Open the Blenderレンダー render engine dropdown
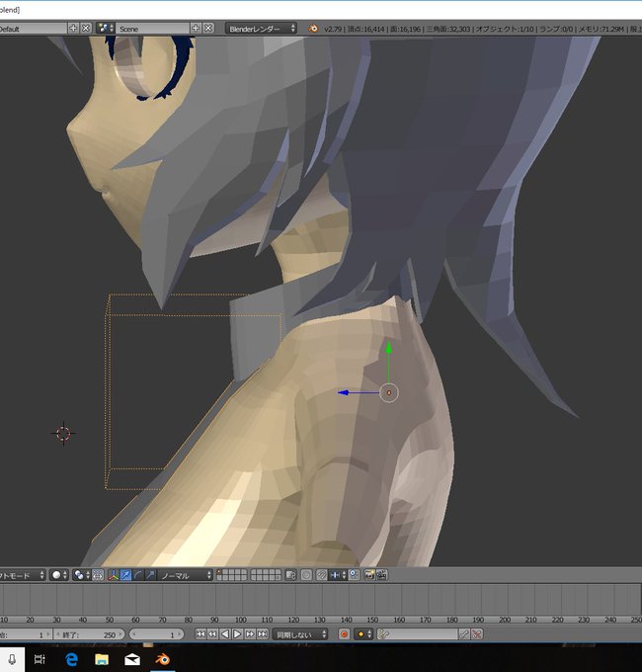The width and height of the screenshot is (642, 672). click(262, 29)
